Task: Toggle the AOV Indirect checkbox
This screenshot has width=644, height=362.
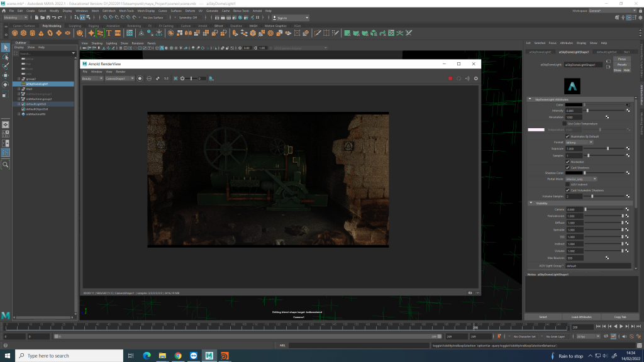Action: [x=568, y=184]
